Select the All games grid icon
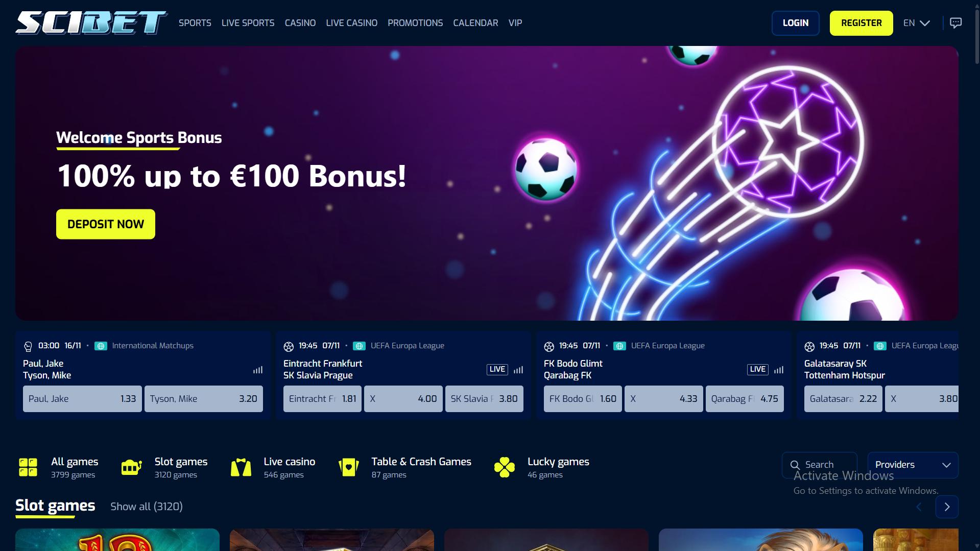980x551 pixels. (28, 467)
